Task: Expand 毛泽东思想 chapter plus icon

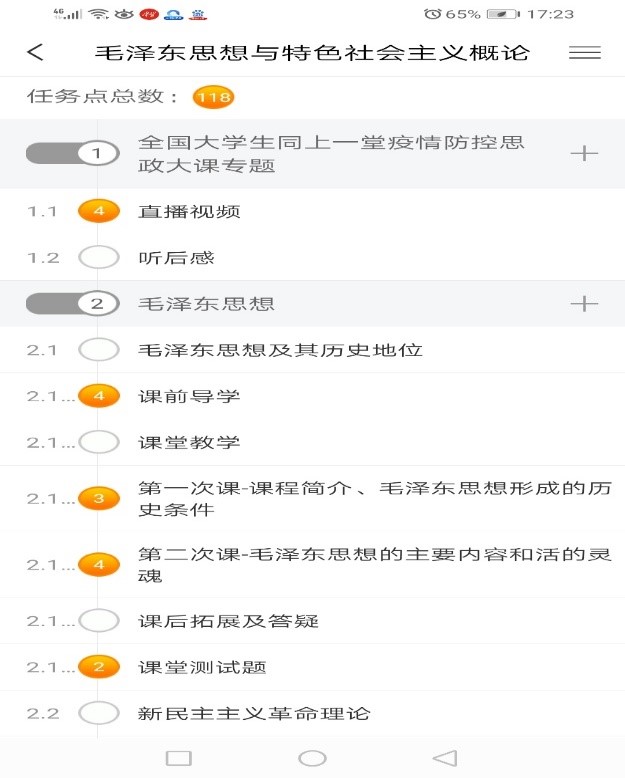Action: point(584,304)
